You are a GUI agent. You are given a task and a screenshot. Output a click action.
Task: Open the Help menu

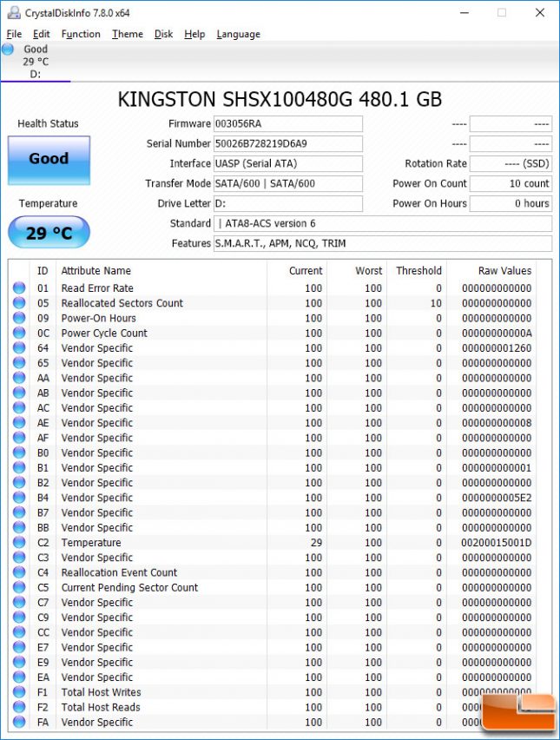click(194, 34)
